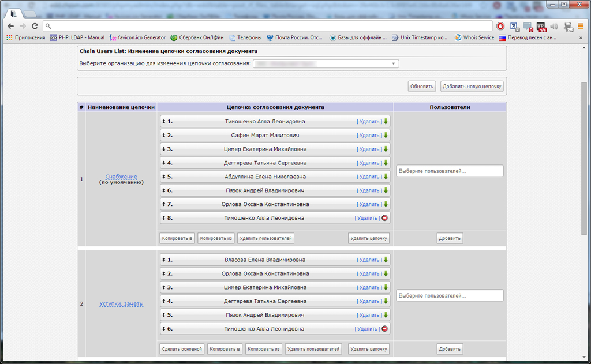Viewport: 591px width, 364px height.
Task: Click drag handle of row 5 Абдуллина Елена Николаевна
Action: [x=164, y=177]
